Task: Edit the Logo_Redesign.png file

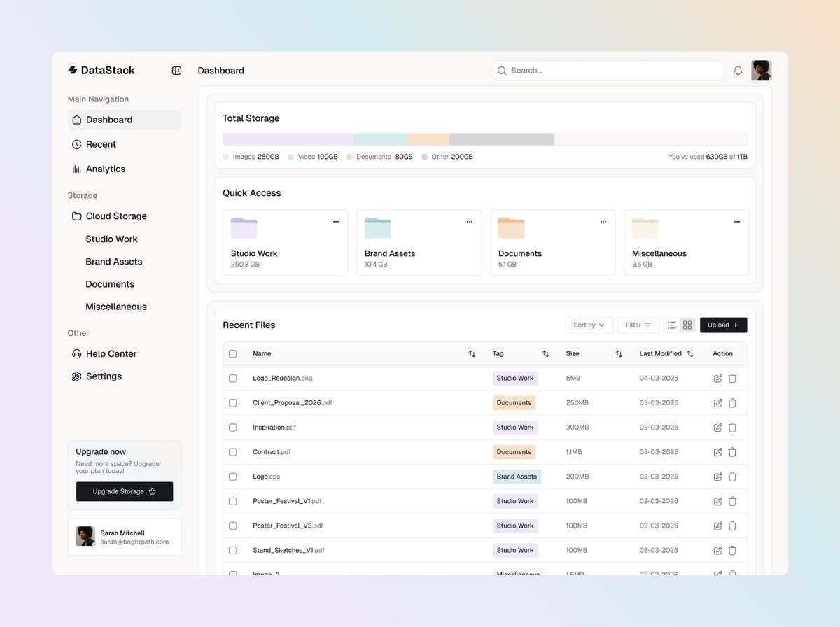Action: pos(717,378)
